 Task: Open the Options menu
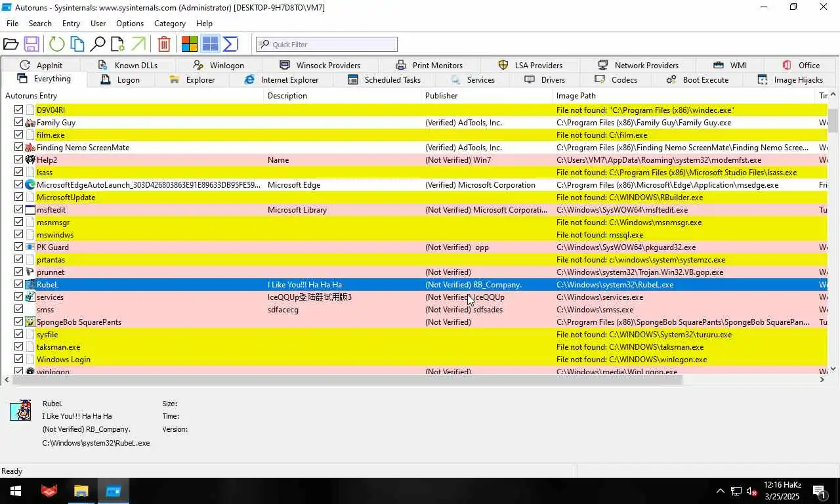pos(130,23)
